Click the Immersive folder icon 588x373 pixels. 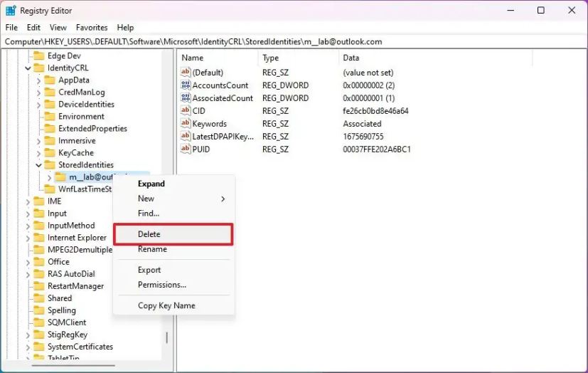50,141
